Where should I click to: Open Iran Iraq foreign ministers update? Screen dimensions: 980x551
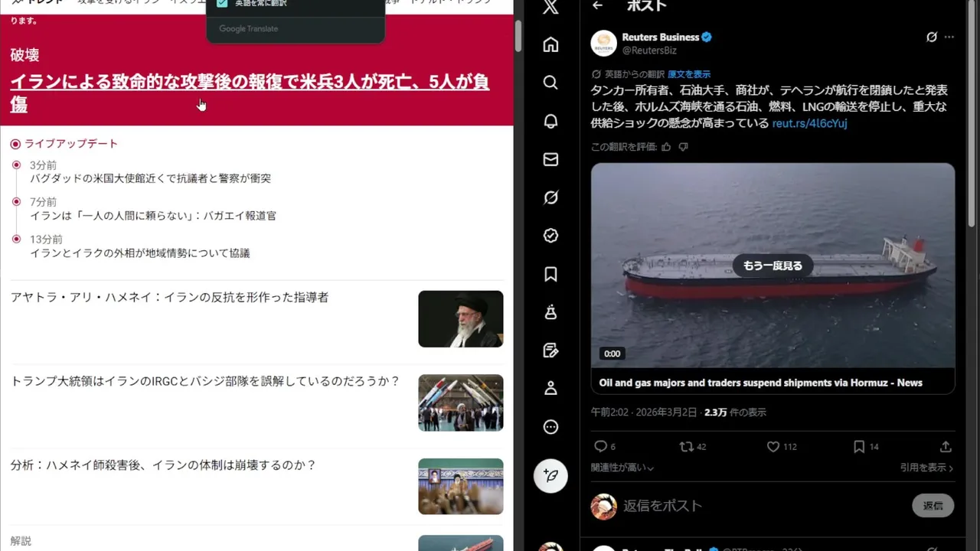[x=139, y=253]
